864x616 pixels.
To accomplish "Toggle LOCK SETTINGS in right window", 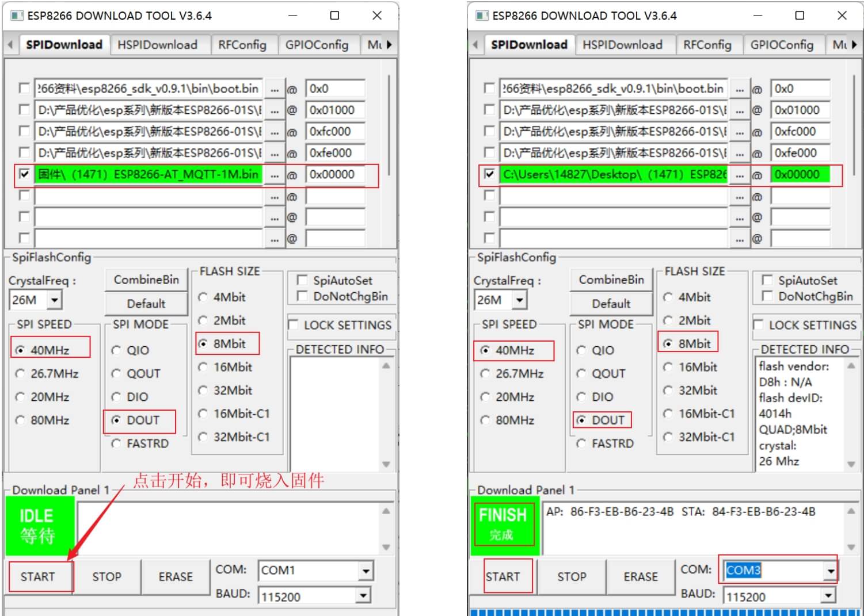I will [x=758, y=325].
